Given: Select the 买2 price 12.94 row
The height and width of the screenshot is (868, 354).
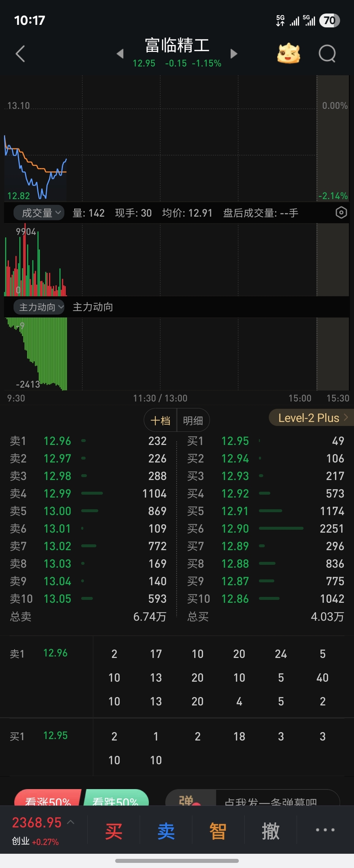Looking at the screenshot, I should click(265, 458).
